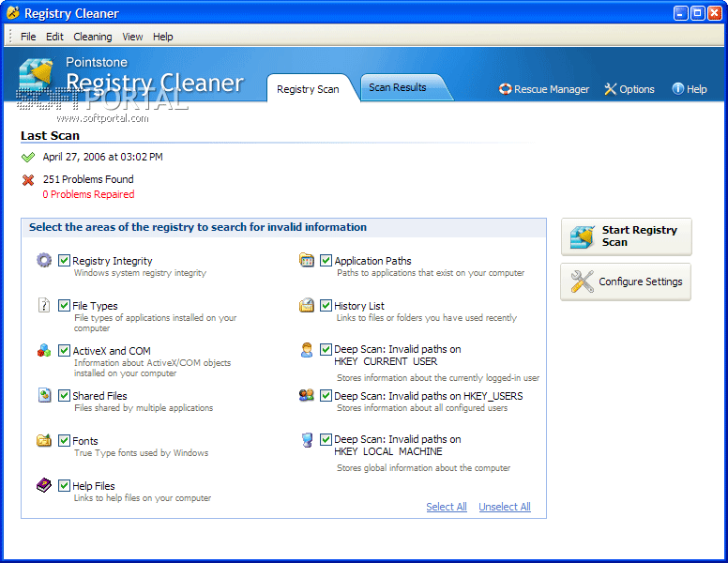Disable the Help Files checkbox
This screenshot has height=563, width=728.
tap(64, 485)
